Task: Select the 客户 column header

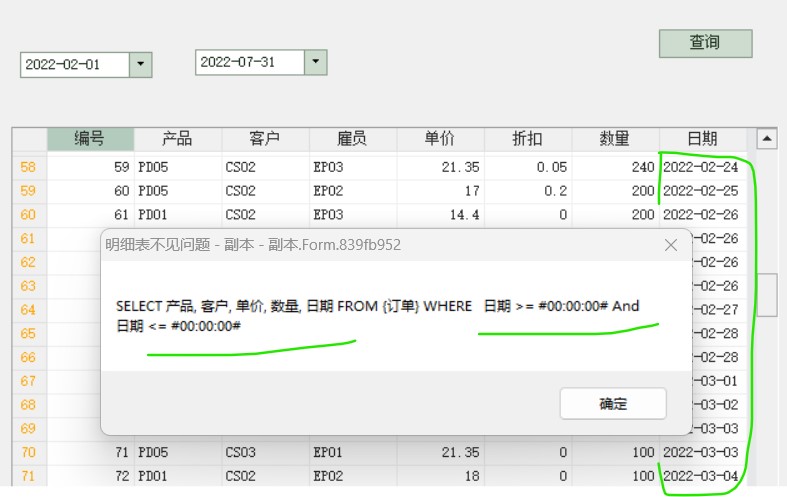Action: (x=265, y=139)
